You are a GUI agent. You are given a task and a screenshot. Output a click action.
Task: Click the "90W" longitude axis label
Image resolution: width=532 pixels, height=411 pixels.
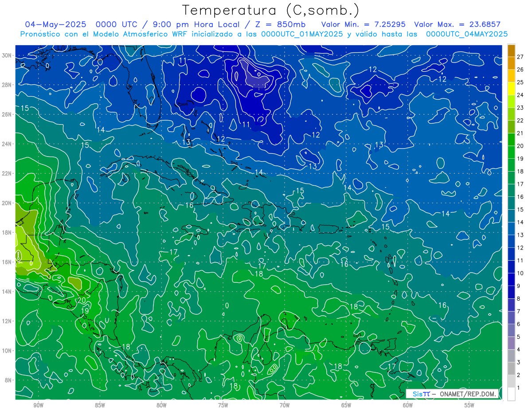[x=38, y=405]
